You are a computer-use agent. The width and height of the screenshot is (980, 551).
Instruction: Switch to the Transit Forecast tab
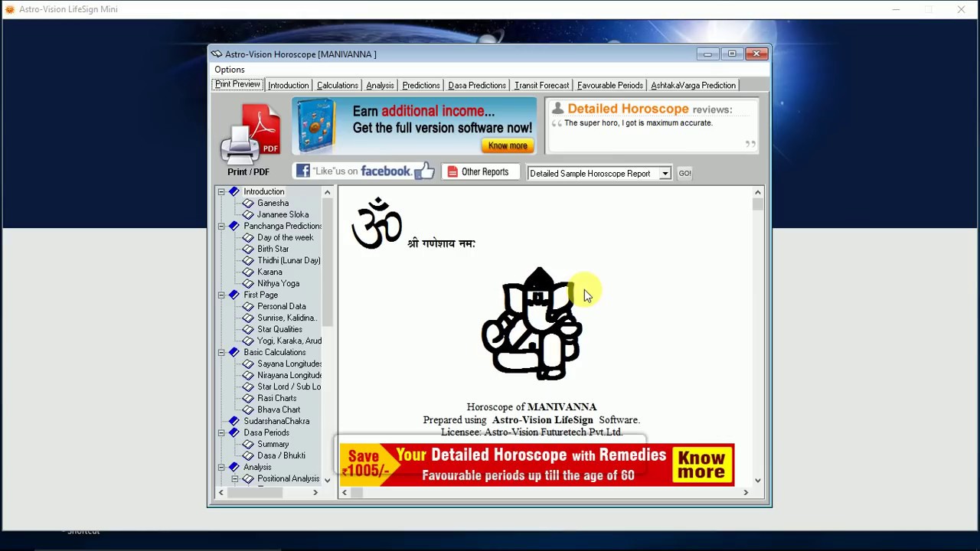click(542, 85)
